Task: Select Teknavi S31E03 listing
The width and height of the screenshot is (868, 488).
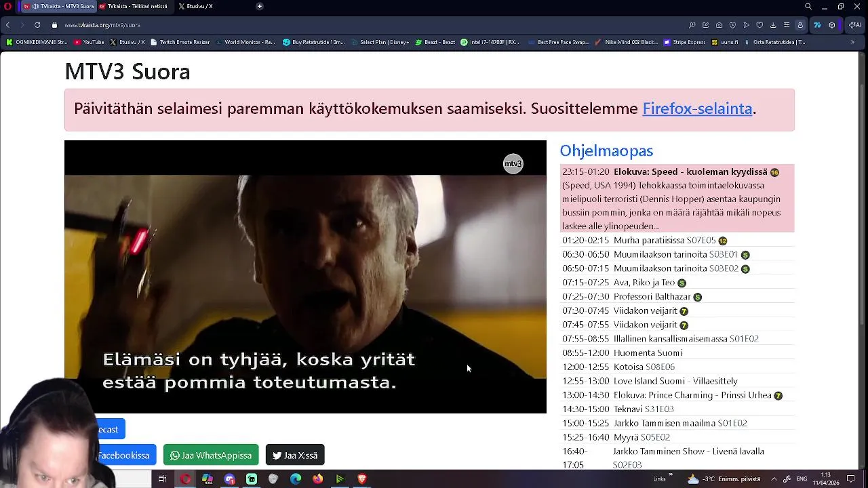Action: [x=677, y=409]
